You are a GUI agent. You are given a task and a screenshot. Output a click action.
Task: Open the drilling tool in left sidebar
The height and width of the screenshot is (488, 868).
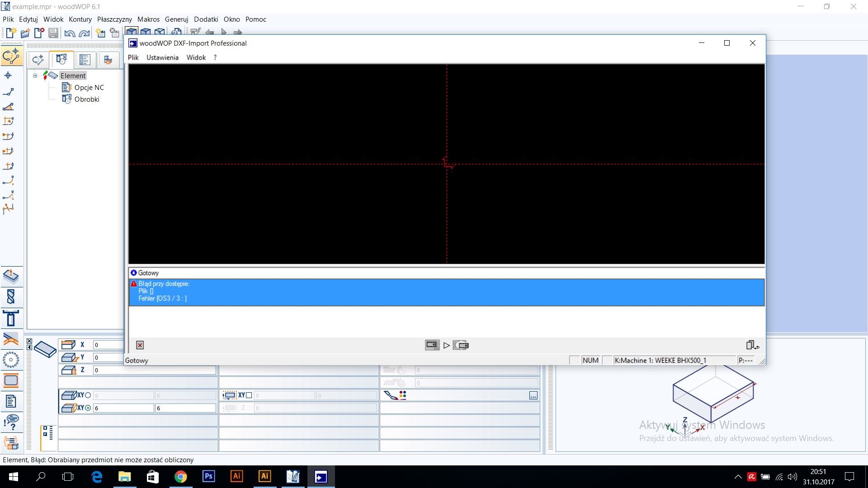click(11, 296)
